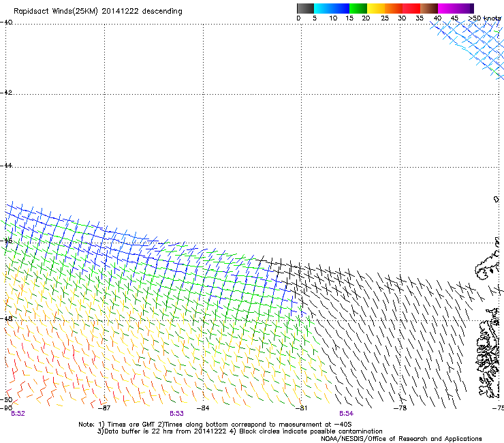This screenshot has width=504, height=443.
Task: Click the 'Rapidsact Winds(25KM) 20141222 descending' title
Action: point(97,12)
